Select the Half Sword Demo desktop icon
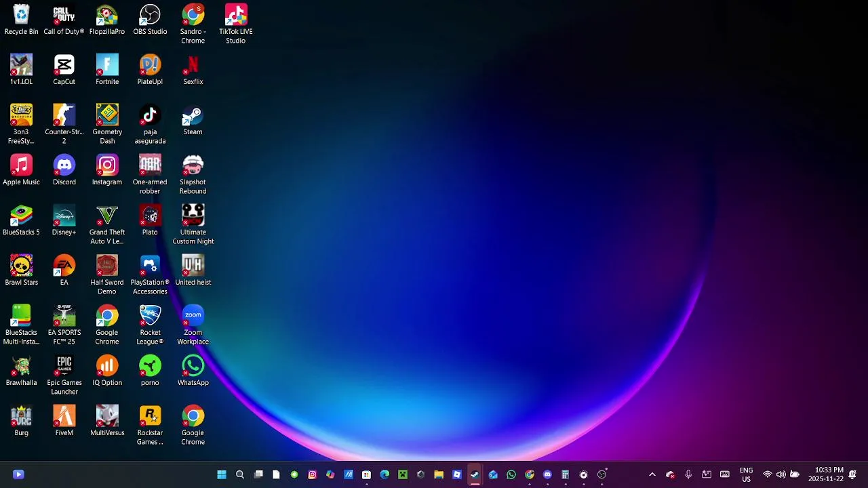 [107, 275]
